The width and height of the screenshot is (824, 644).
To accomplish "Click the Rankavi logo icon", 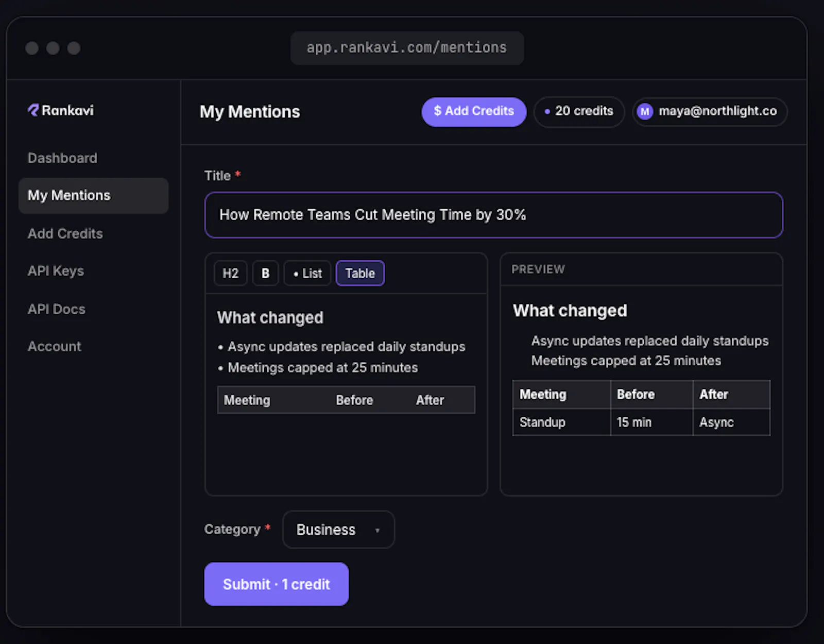I will 33,110.
